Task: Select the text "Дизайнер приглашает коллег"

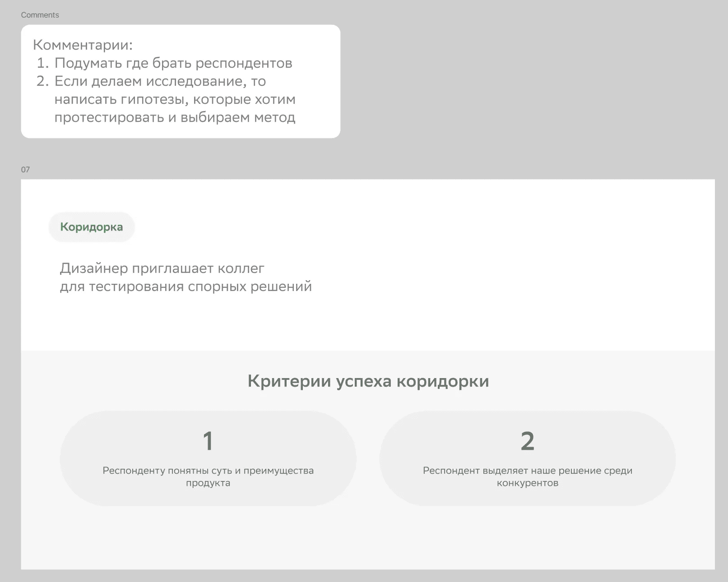Action: [x=162, y=268]
